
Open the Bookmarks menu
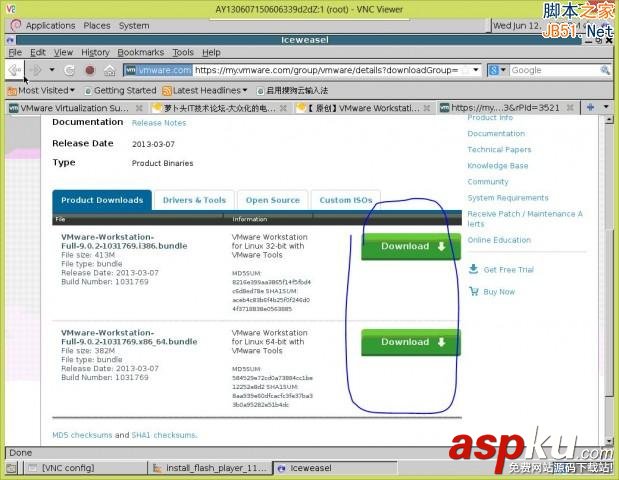(141, 52)
